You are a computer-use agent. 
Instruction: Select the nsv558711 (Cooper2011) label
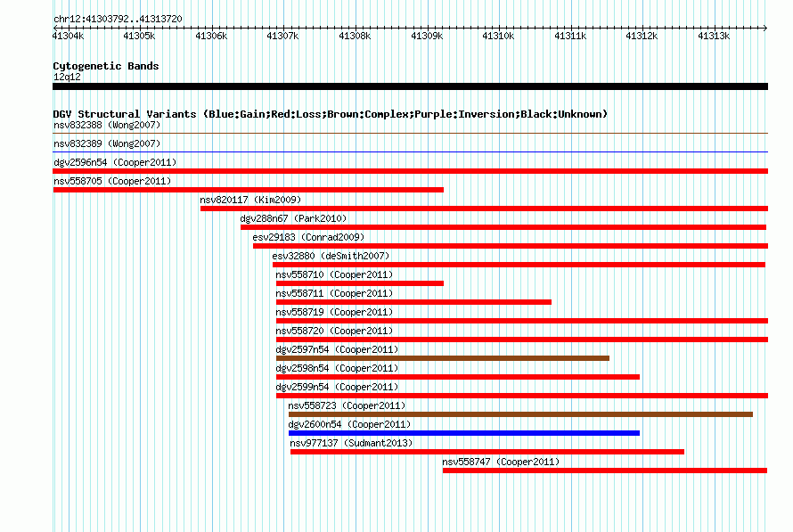334,293
